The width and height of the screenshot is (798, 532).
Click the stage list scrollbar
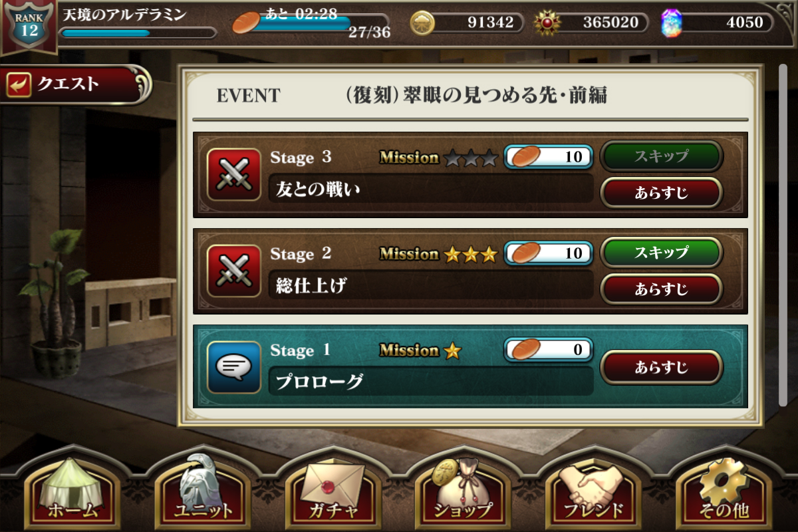783,235
